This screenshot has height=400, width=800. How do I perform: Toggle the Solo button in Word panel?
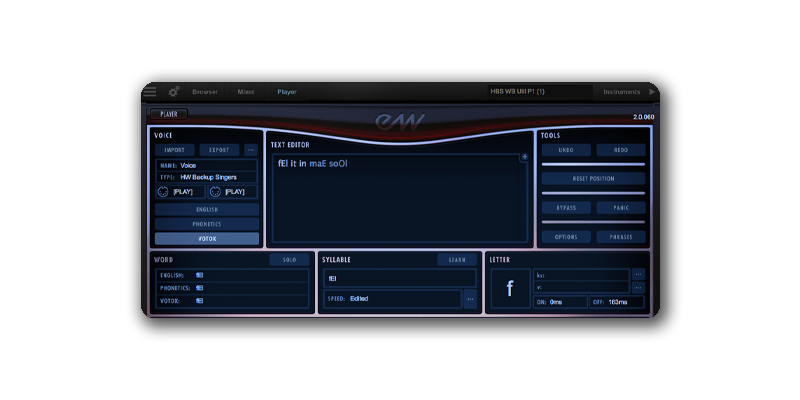pyautogui.click(x=289, y=260)
